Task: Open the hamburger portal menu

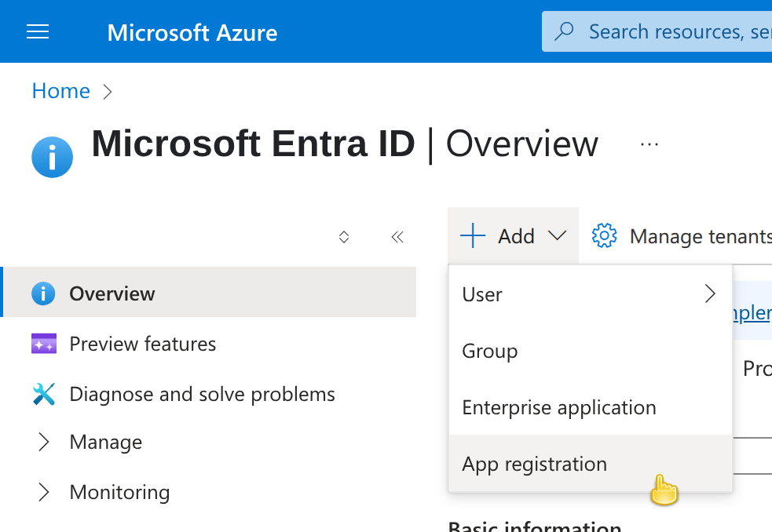Action: click(38, 32)
